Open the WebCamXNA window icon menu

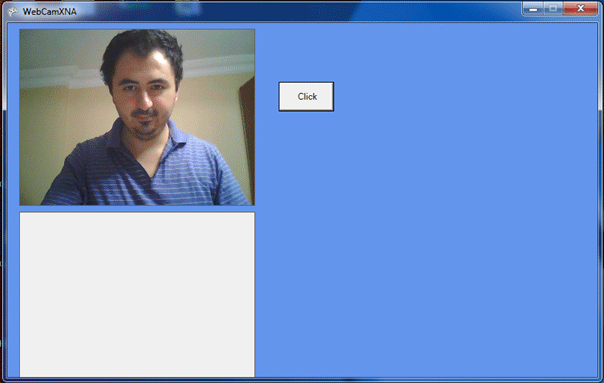(x=13, y=12)
